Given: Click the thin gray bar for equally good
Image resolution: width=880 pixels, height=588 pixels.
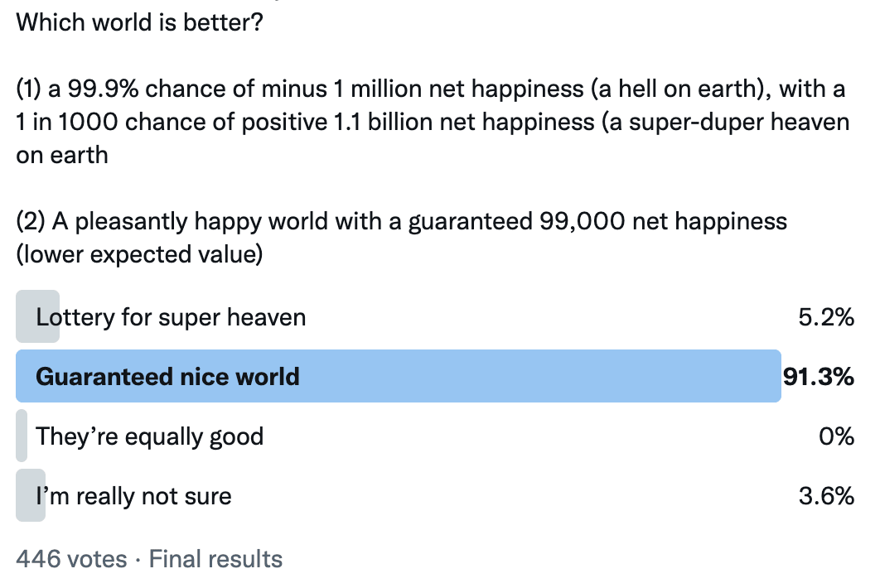Looking at the screenshot, I should (x=22, y=436).
